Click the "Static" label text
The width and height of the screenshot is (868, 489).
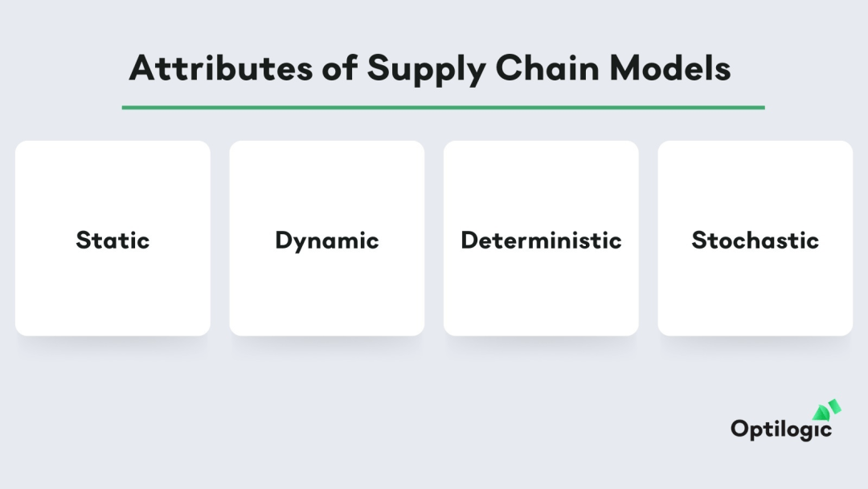[x=113, y=240]
